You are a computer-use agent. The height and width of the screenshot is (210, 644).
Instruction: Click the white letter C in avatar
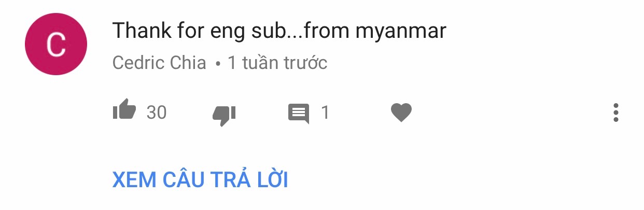click(56, 45)
